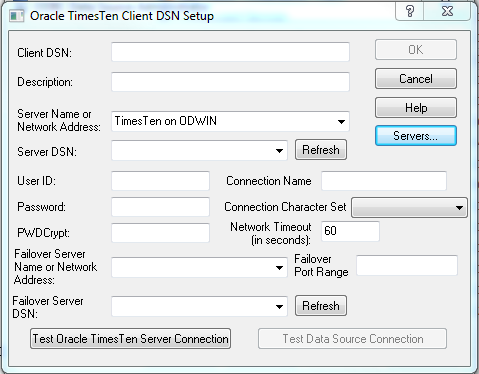This screenshot has height=374, width=479.
Task: Focus the Network Timeout field showing 60
Action: [350, 231]
